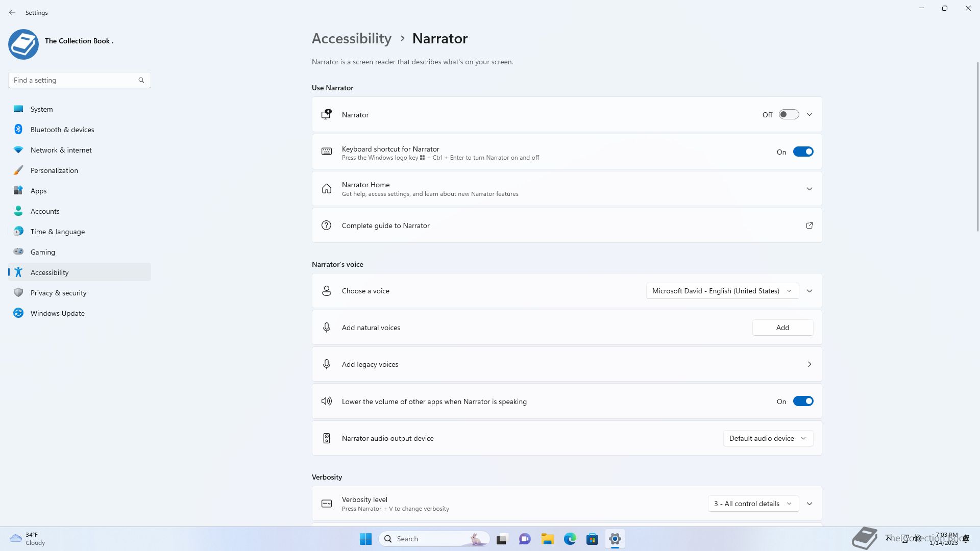
Task: Click the Personalization paintbrush icon
Action: coord(18,170)
